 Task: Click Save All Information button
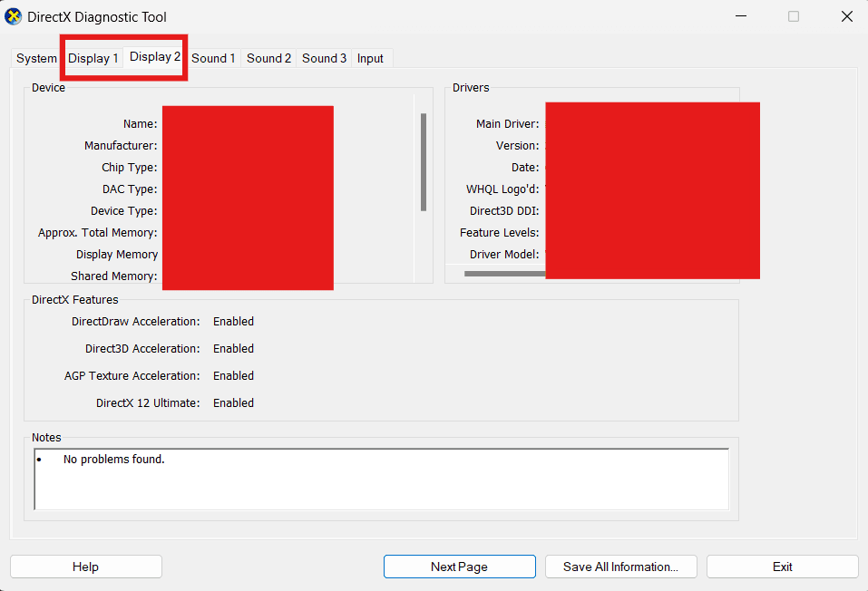[x=620, y=567]
